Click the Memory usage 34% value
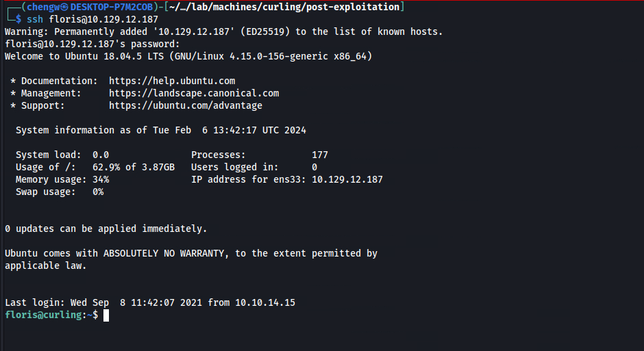 point(101,179)
